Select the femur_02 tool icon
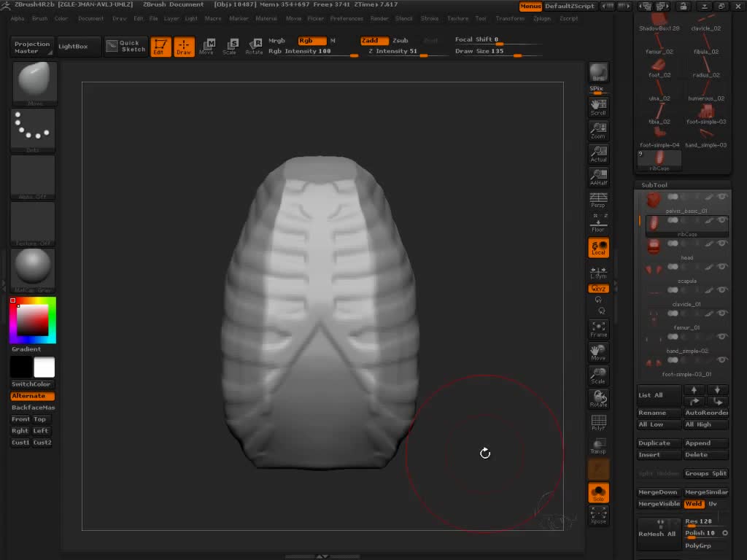747x560 pixels. pos(659,44)
